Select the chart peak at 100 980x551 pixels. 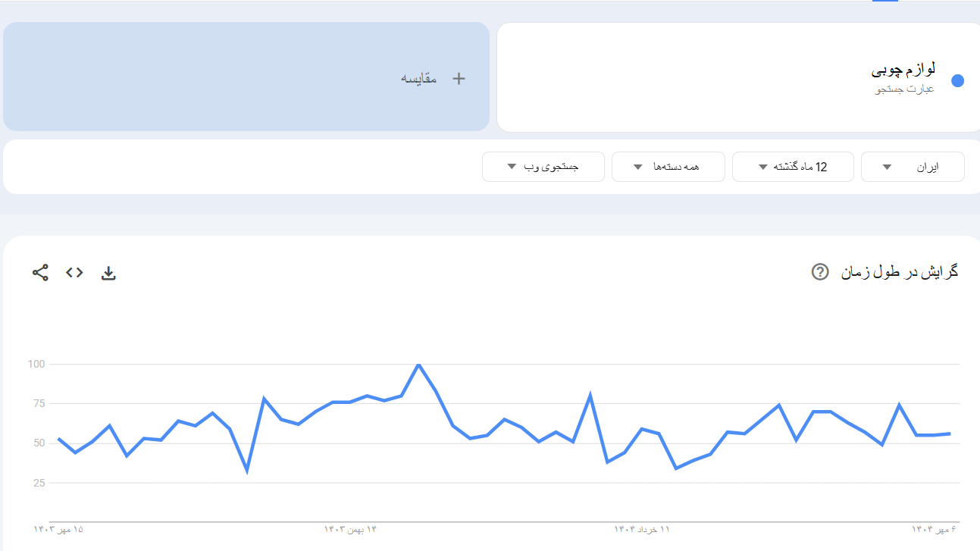coord(418,365)
